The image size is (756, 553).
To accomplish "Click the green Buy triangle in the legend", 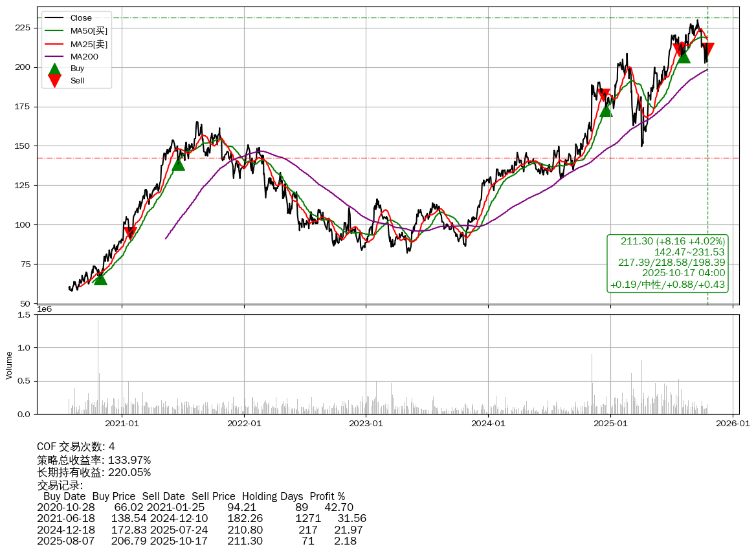I will [x=55, y=69].
